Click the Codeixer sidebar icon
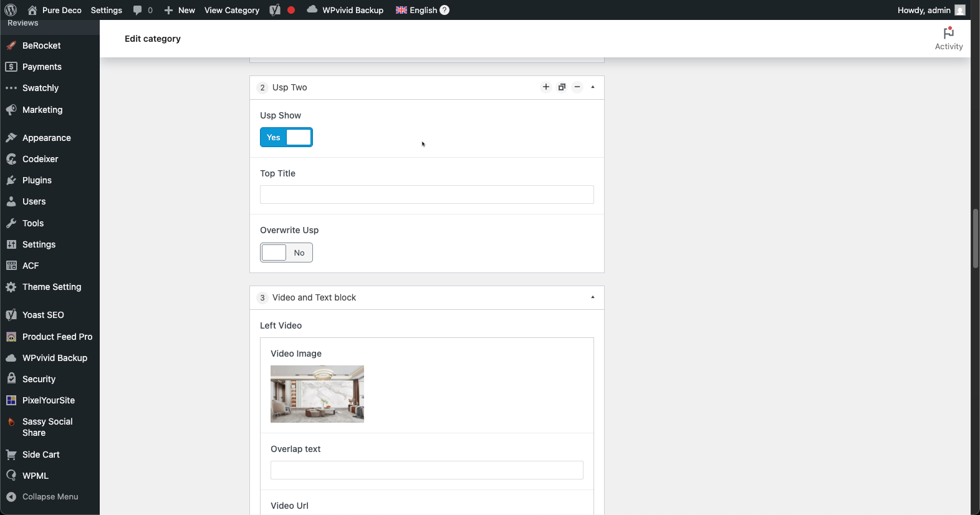Viewport: 980px width, 515px height. tap(11, 159)
